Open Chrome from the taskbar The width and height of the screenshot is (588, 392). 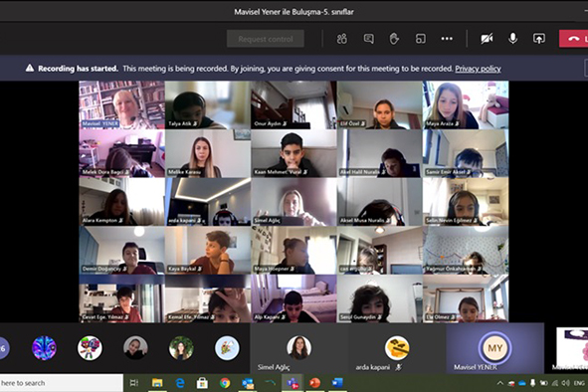225,383
